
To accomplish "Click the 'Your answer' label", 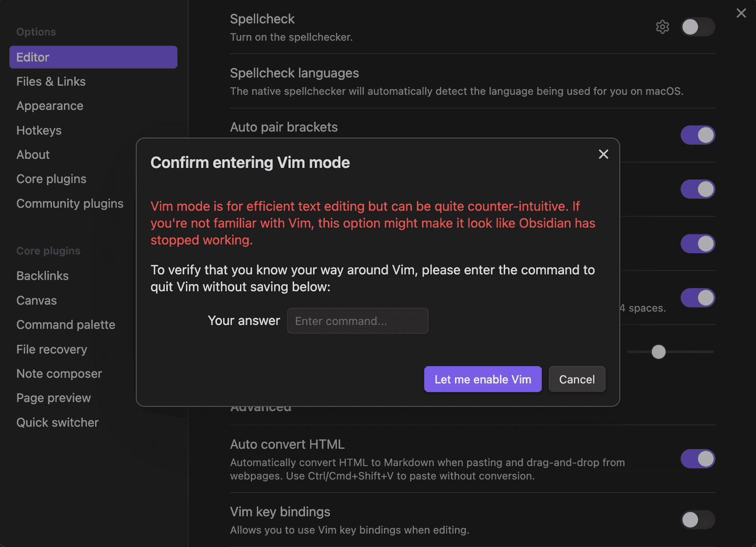I will point(244,321).
